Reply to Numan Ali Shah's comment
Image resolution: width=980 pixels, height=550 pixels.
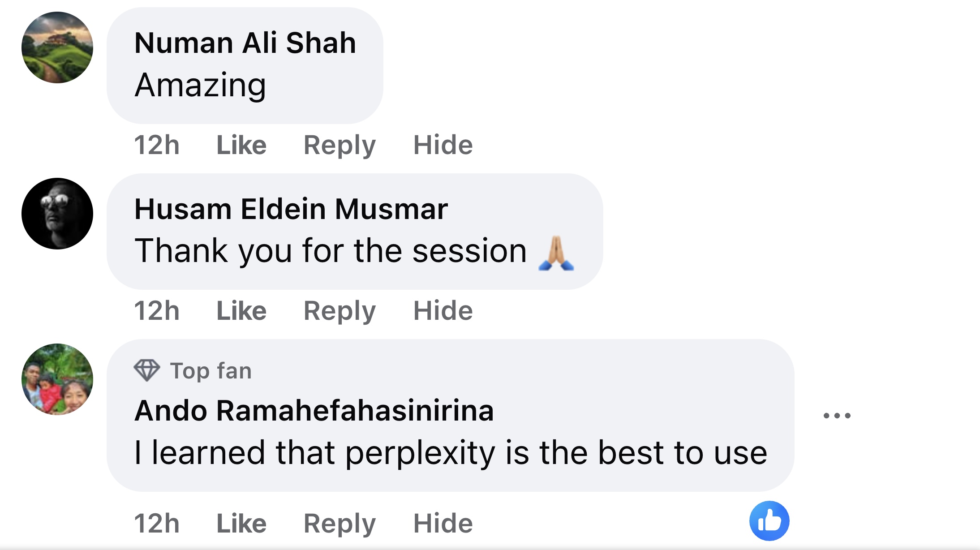pos(340,145)
